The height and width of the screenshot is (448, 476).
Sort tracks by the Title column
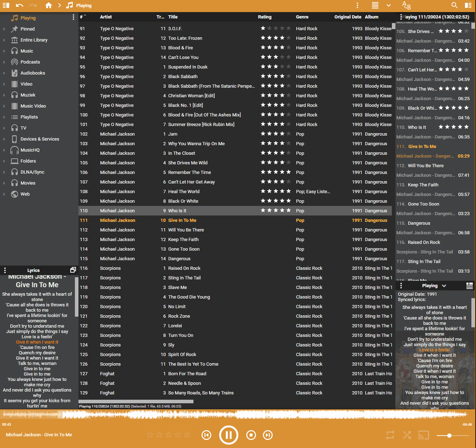point(173,17)
